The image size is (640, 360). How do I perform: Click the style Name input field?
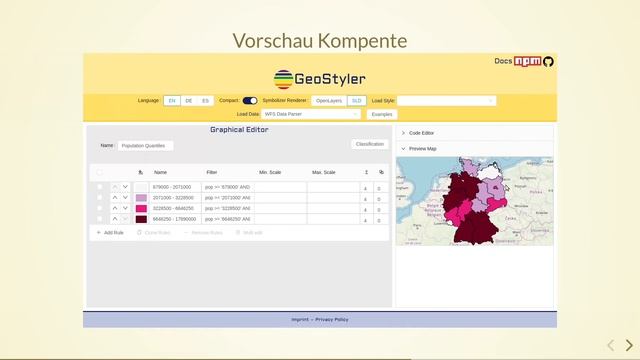[145, 146]
